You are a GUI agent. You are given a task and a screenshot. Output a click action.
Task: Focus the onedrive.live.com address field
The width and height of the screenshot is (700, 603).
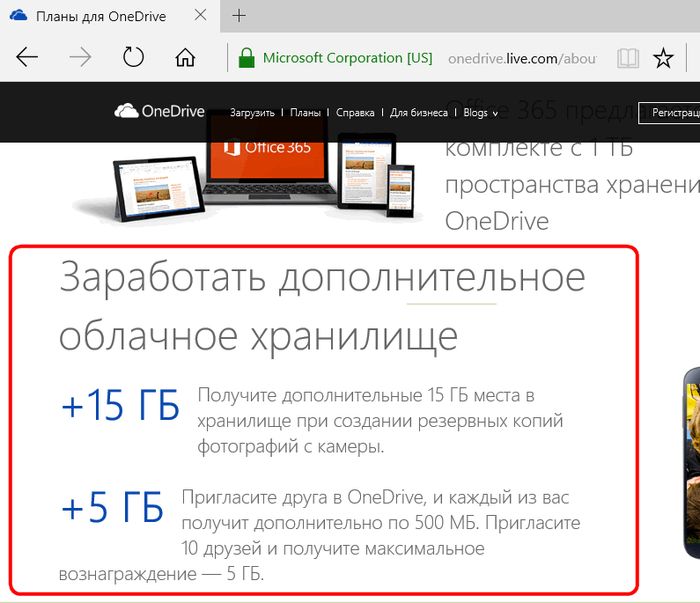tap(520, 58)
